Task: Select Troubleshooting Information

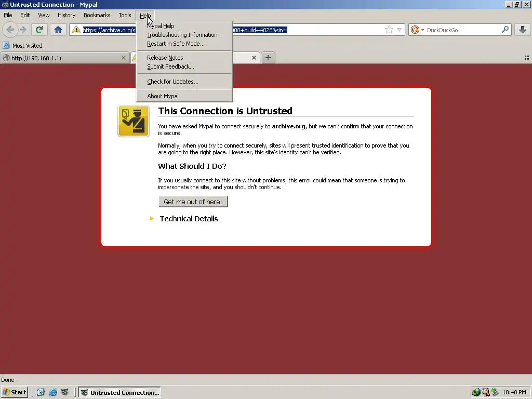Action: [x=184, y=35]
